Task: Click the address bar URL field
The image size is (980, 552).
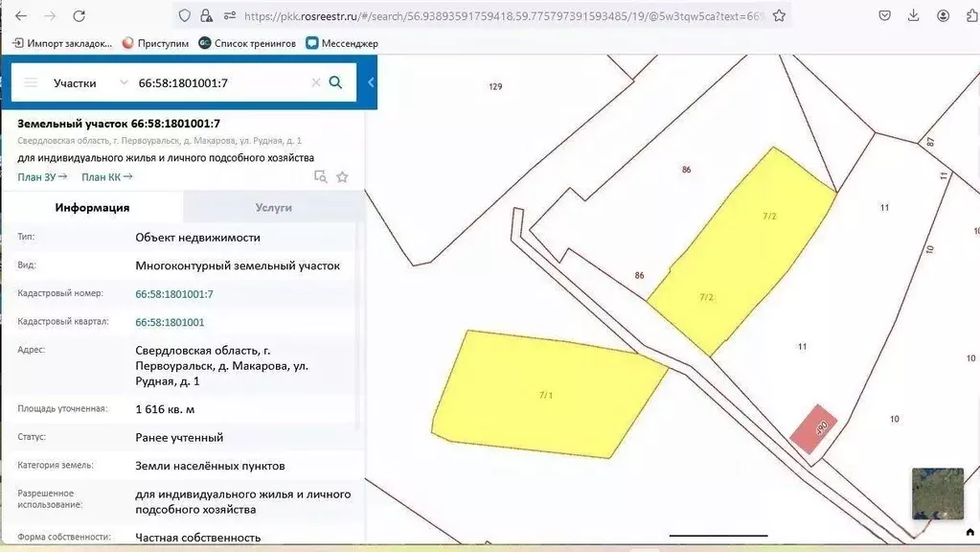Action: [503, 16]
